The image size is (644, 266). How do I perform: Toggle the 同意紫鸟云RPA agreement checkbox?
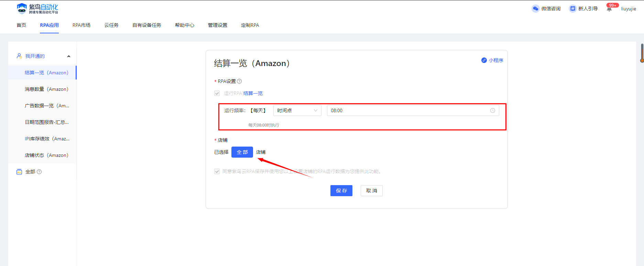[217, 171]
